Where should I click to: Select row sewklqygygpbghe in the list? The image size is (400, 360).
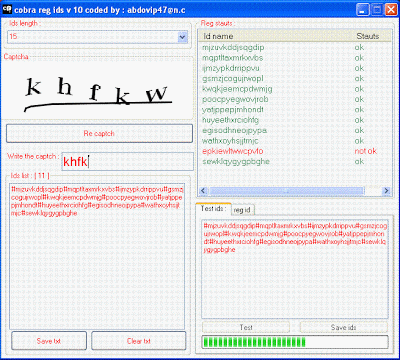[295, 161]
